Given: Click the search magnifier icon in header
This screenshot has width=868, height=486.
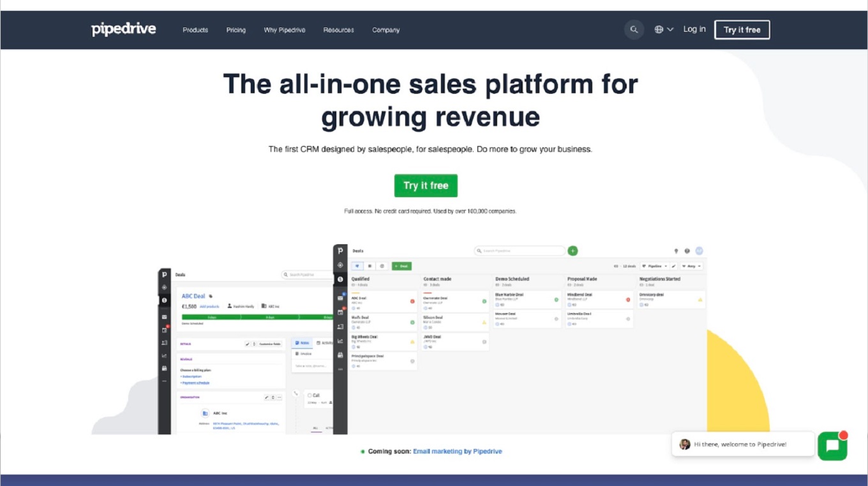Looking at the screenshot, I should click(634, 29).
